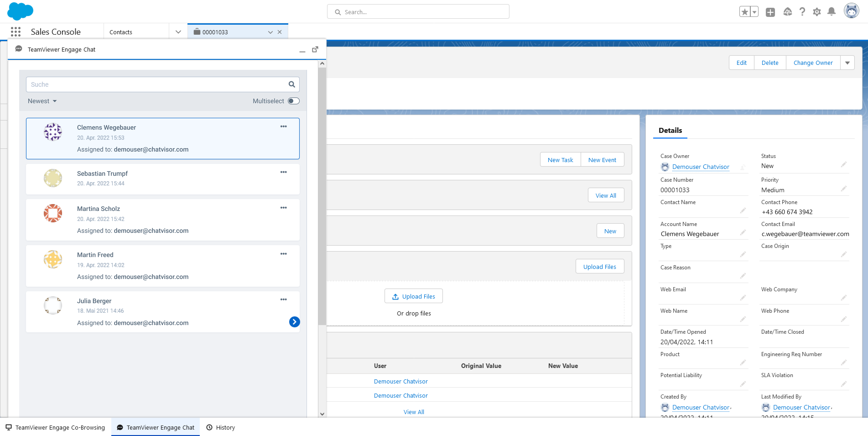Create a New Task
The image size is (868, 436).
(x=560, y=160)
